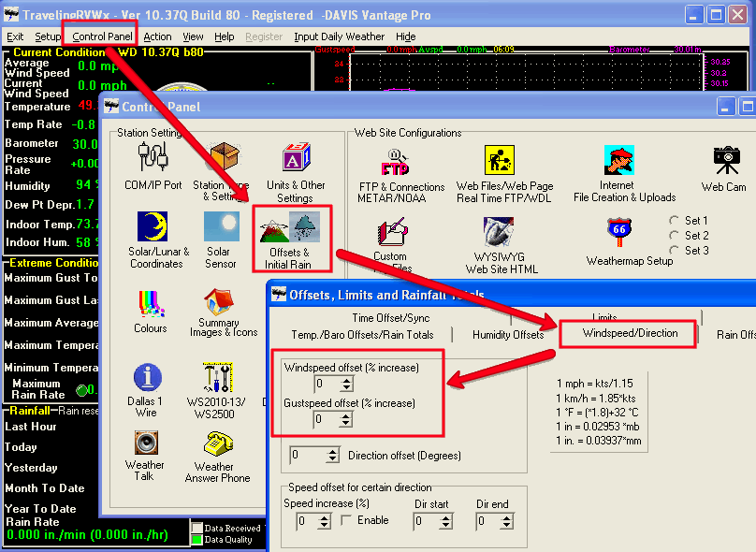The width and height of the screenshot is (756, 552).
Task: Decrease the Dir start value
Action: coord(446,525)
